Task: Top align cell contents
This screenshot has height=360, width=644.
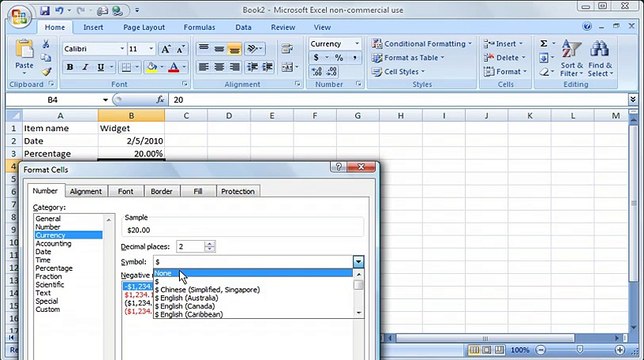Action: [203, 49]
